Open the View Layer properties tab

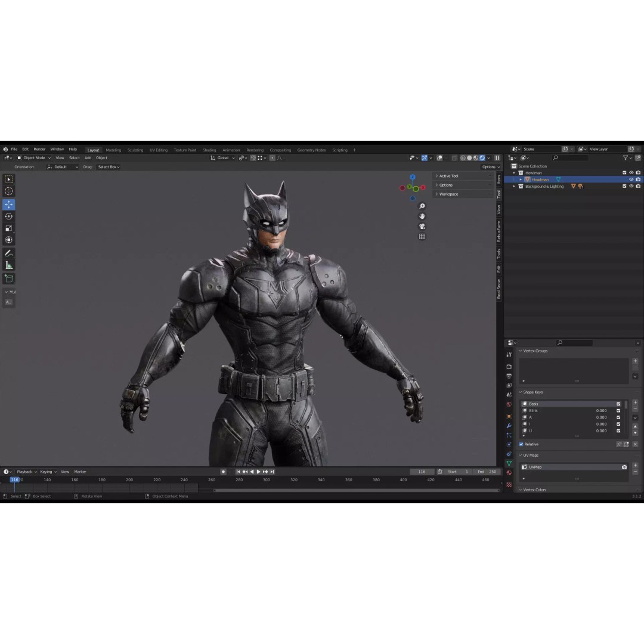coord(509,385)
